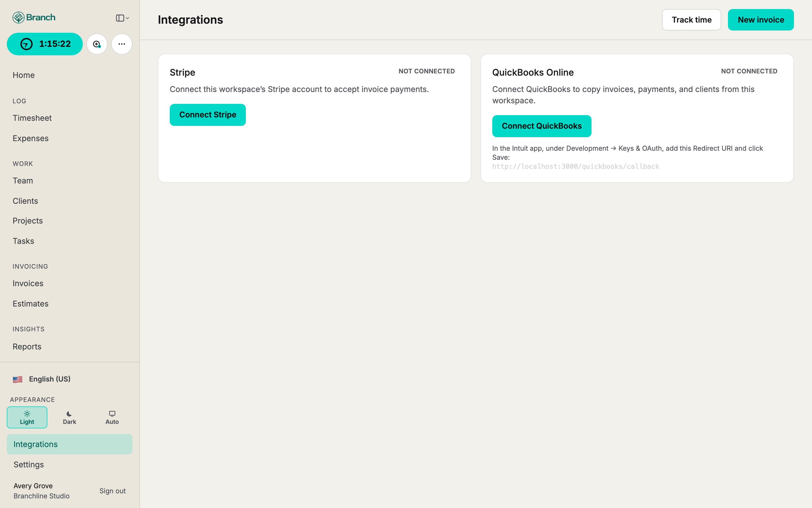Stop the running 1:15:22 timer
Viewport: 812px width, 508px height.
[x=45, y=44]
